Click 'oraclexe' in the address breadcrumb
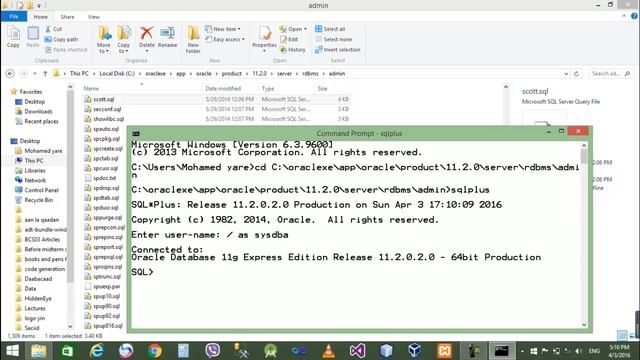The height and width of the screenshot is (360, 640). coord(156,74)
